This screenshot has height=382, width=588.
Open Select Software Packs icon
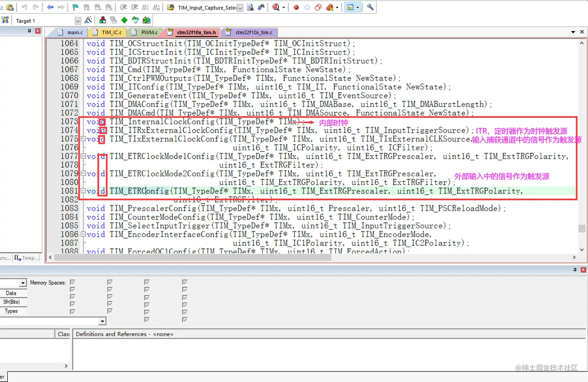click(x=135, y=20)
